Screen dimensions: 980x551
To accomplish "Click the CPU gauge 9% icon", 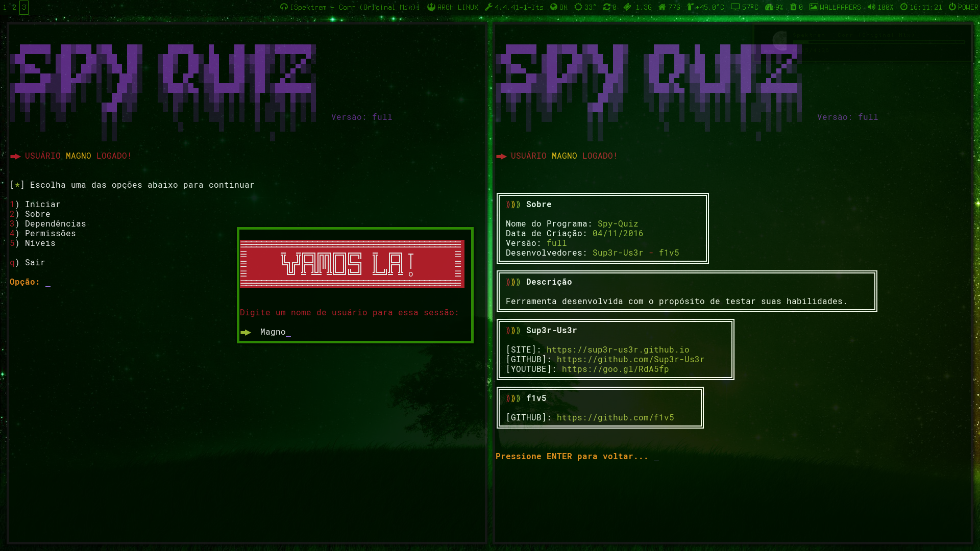I will pyautogui.click(x=769, y=7).
